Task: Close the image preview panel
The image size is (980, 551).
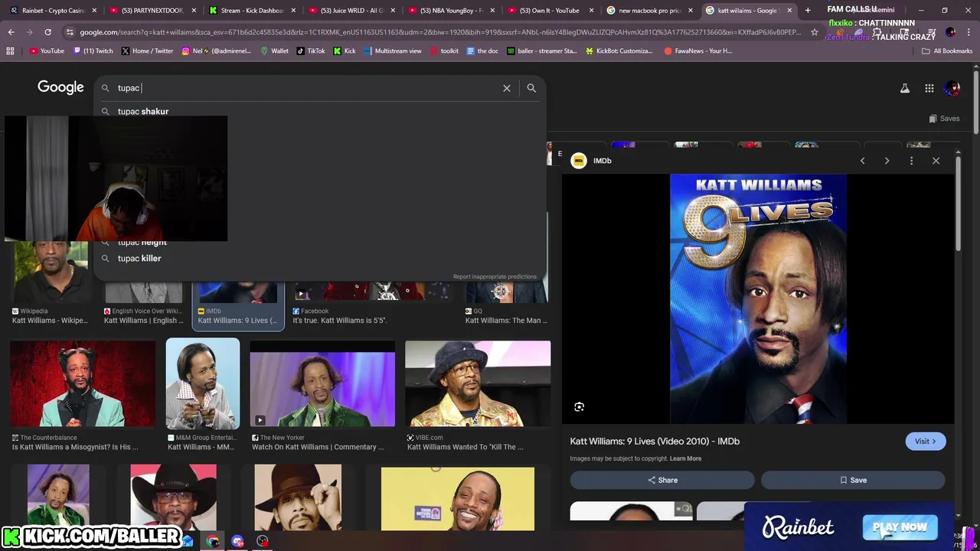Action: tap(936, 161)
